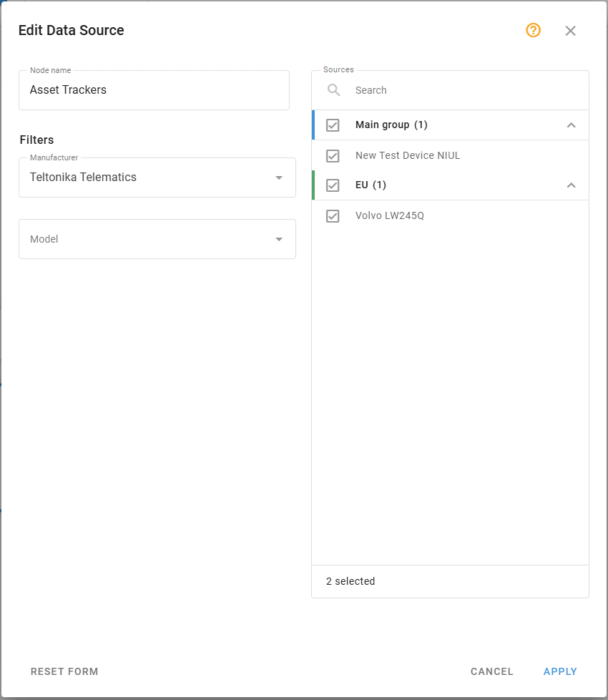Image resolution: width=608 pixels, height=700 pixels.
Task: Apply the data source changes
Action: click(560, 671)
